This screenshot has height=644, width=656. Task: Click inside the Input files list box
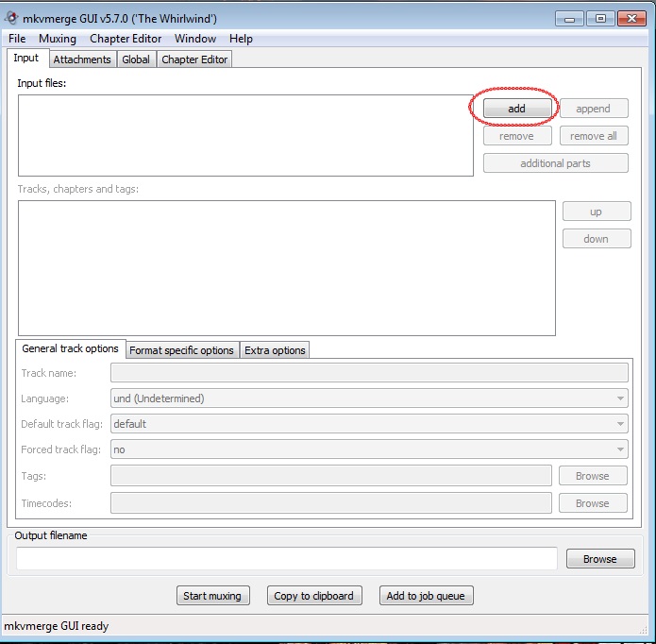245,135
